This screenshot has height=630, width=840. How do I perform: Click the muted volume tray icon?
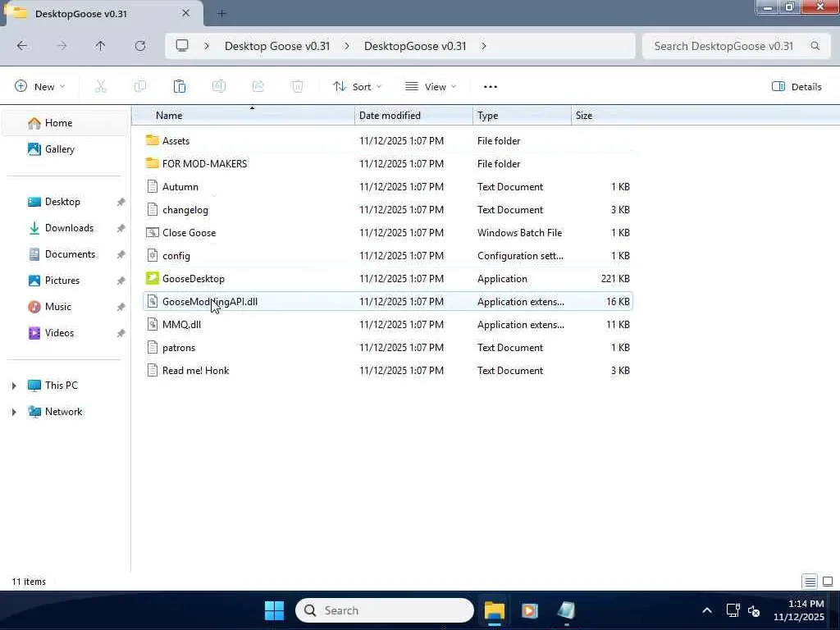click(754, 610)
